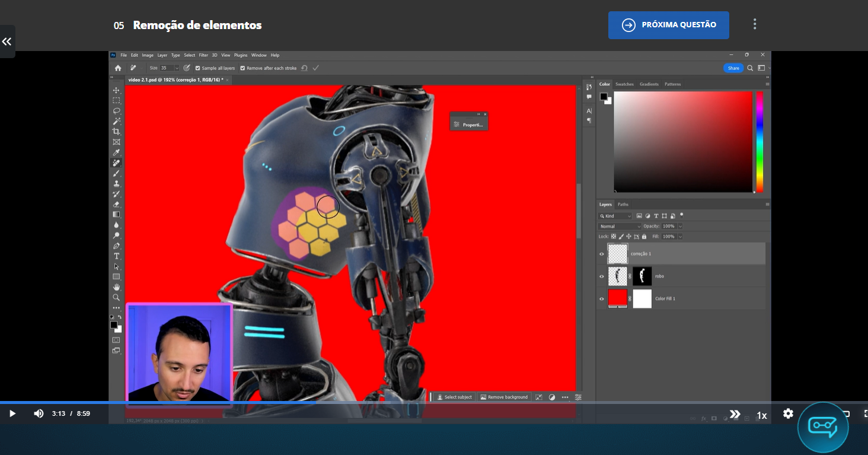Image resolution: width=868 pixels, height=455 pixels.
Task: Open the Image menu
Action: tap(148, 55)
